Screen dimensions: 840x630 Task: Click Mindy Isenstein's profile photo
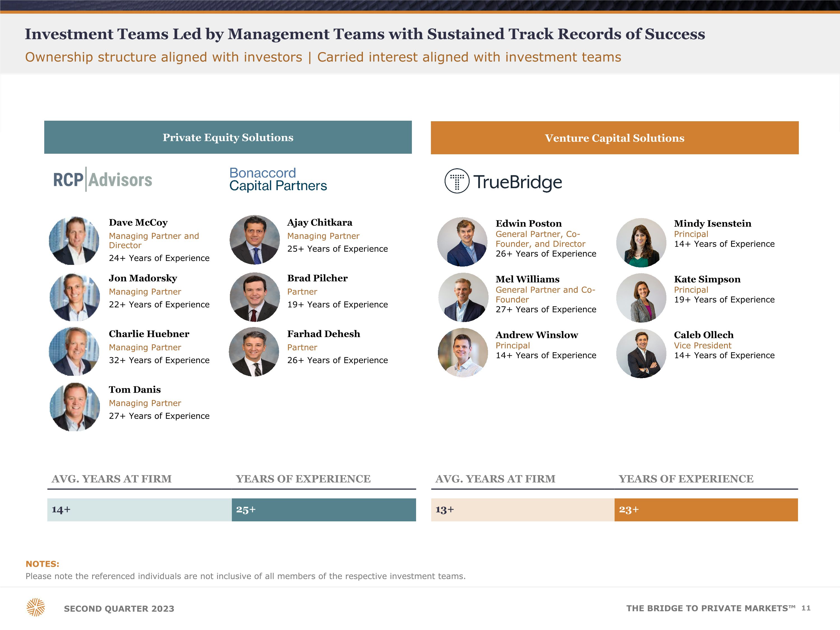641,243
